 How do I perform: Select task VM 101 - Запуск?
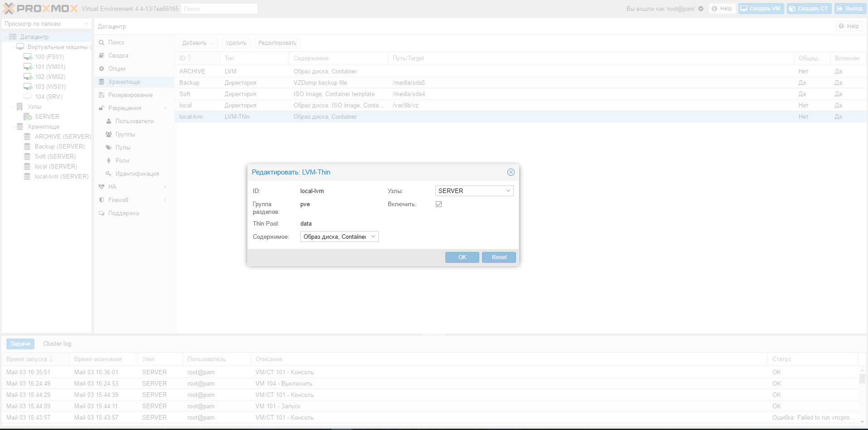click(x=429, y=406)
